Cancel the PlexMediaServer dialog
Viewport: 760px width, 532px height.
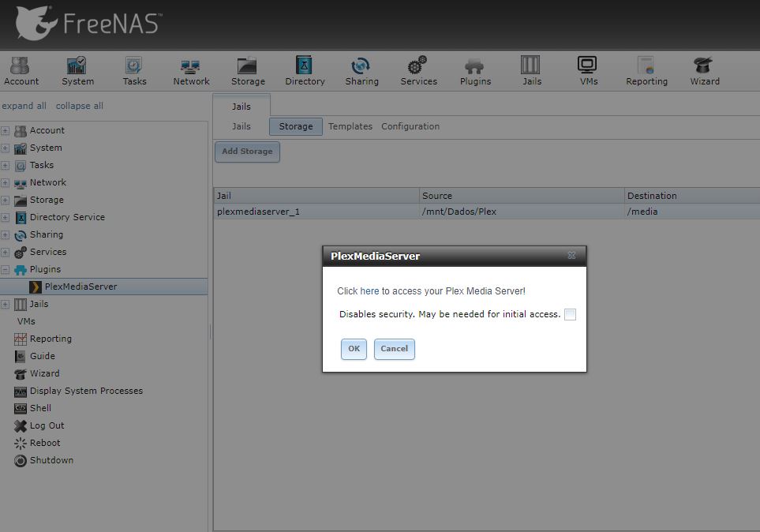coord(394,349)
